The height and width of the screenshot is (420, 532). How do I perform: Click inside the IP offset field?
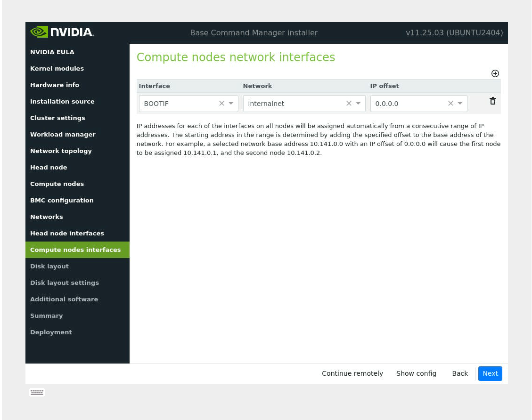click(x=408, y=104)
